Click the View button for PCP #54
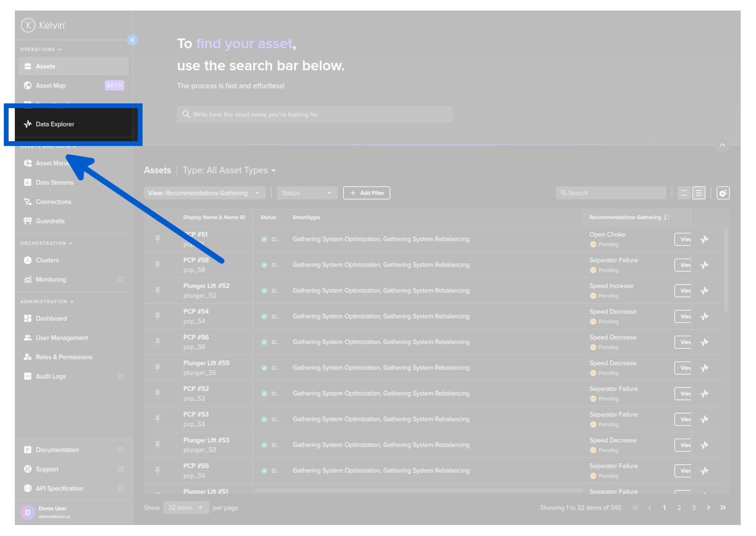Screen dimensions: 756x536 [x=683, y=317]
